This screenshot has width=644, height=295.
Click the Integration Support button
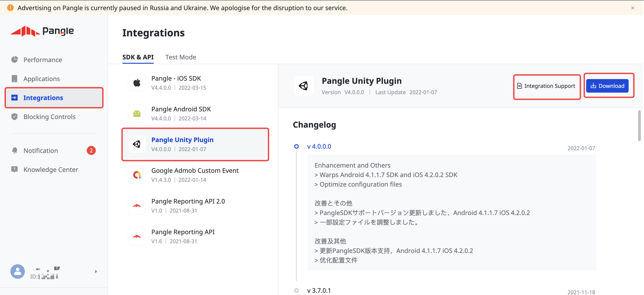coord(546,86)
